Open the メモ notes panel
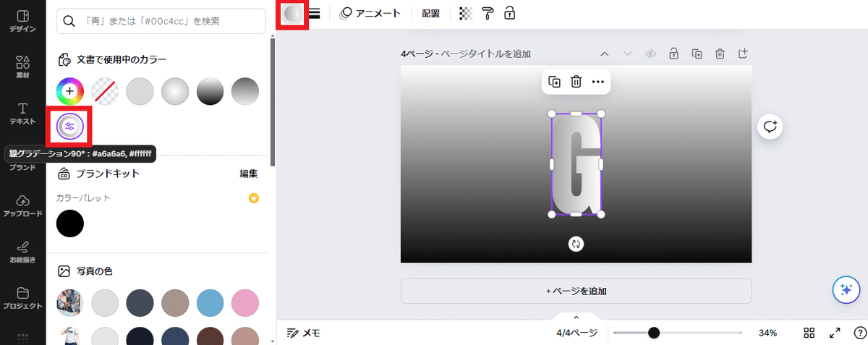Screen dimensions: 868x345 pyautogui.click(x=304, y=333)
